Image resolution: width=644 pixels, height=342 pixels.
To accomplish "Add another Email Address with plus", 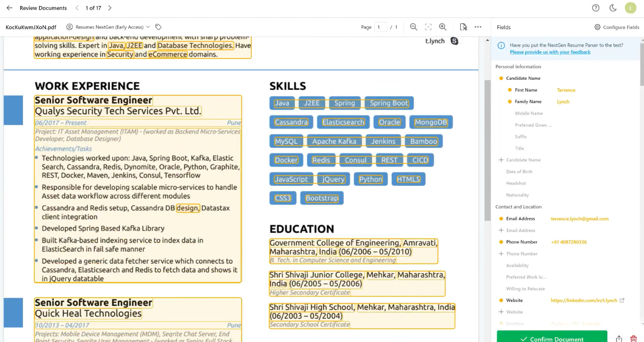I will tap(501, 230).
